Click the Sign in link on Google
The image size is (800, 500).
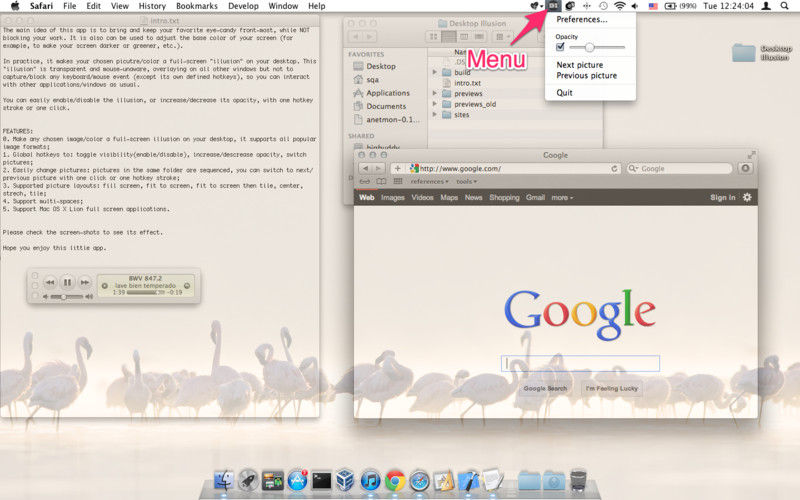pos(722,197)
